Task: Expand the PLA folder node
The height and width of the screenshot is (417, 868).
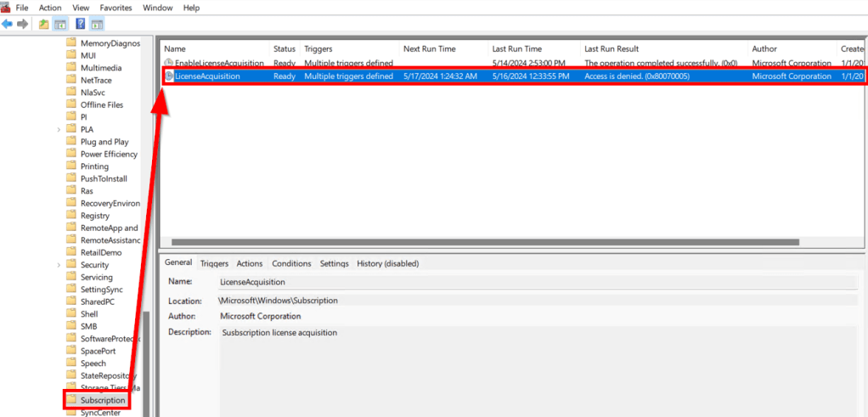Action: (59, 129)
